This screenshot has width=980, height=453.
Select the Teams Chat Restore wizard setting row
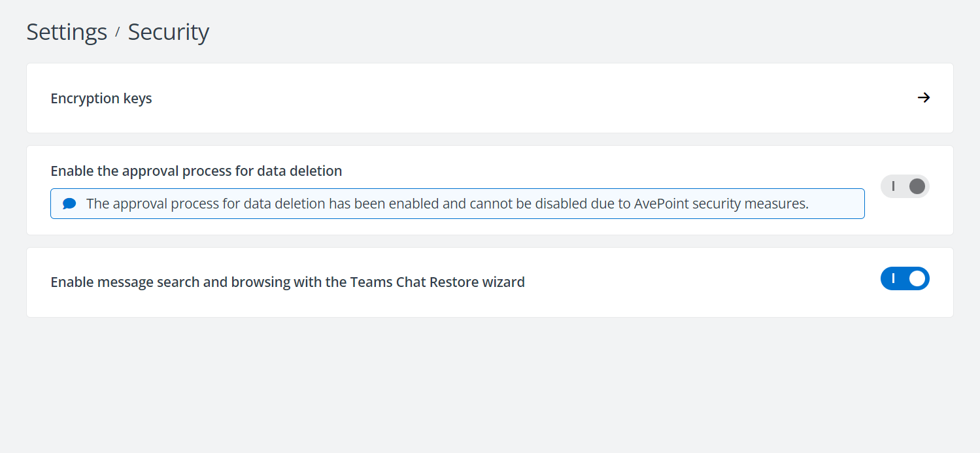(x=288, y=282)
